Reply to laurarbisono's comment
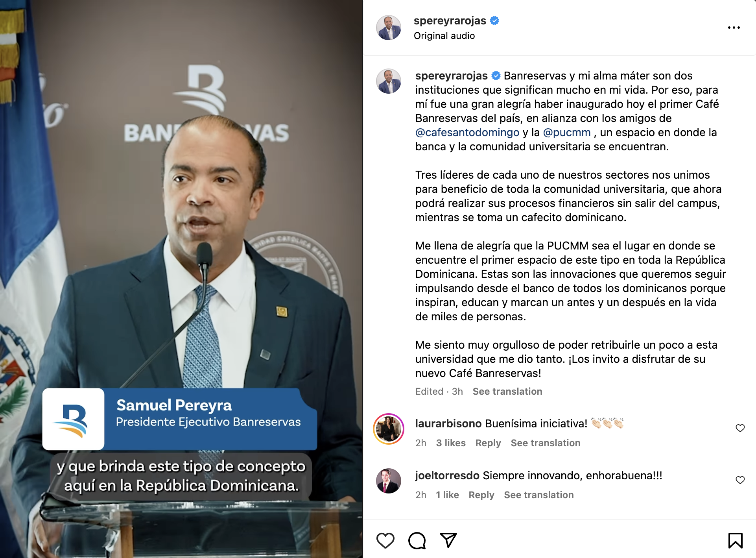This screenshot has width=756, height=558. [488, 443]
